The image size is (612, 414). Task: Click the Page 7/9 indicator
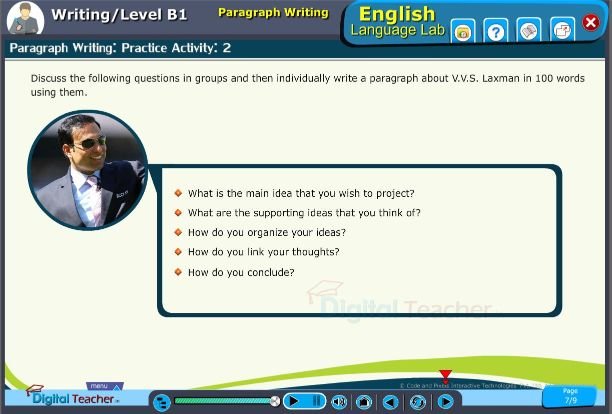click(x=570, y=396)
